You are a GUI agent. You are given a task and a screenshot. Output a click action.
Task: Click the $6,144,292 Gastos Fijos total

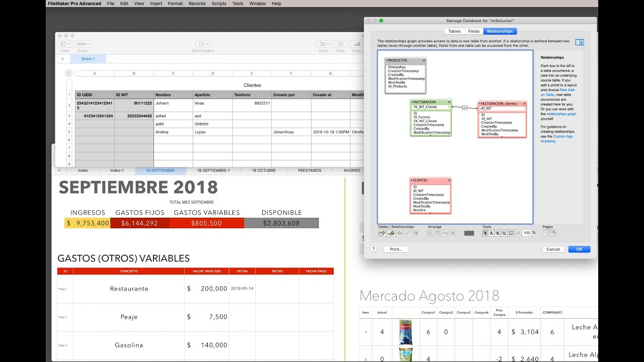(139, 223)
